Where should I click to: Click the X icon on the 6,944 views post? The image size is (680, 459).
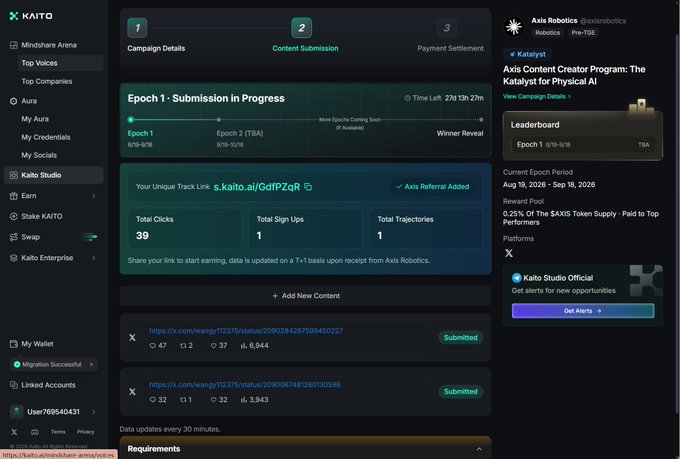point(132,338)
